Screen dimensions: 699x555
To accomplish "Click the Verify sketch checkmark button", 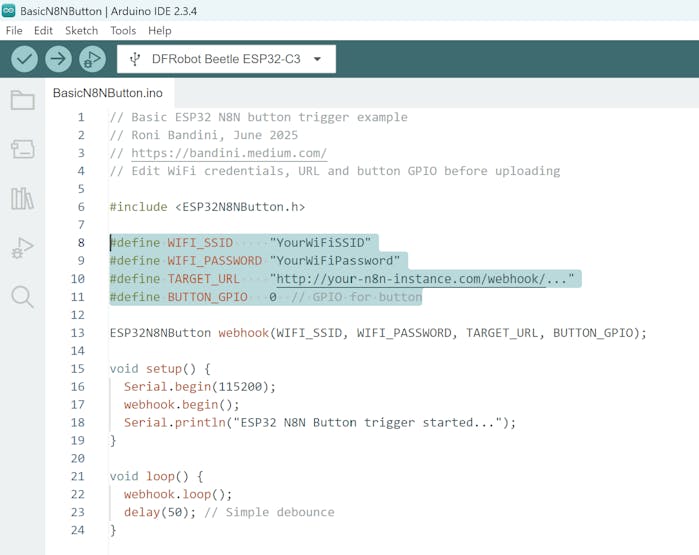I will click(24, 59).
